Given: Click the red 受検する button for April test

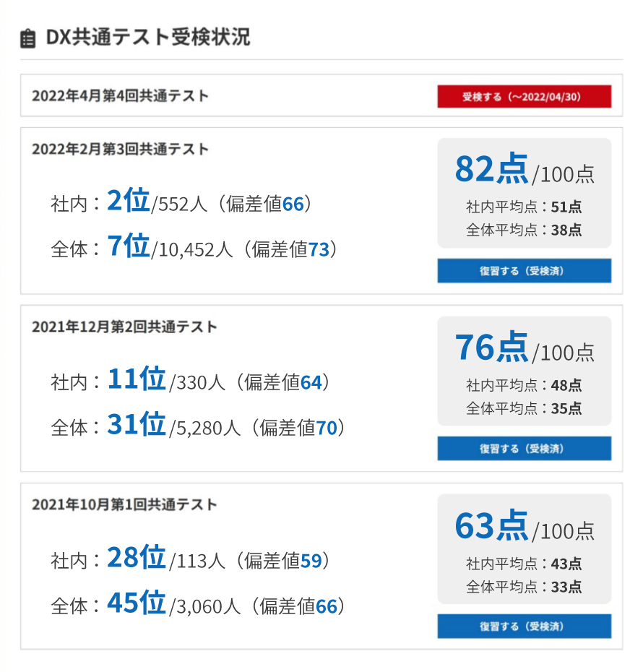Looking at the screenshot, I should (x=524, y=96).
